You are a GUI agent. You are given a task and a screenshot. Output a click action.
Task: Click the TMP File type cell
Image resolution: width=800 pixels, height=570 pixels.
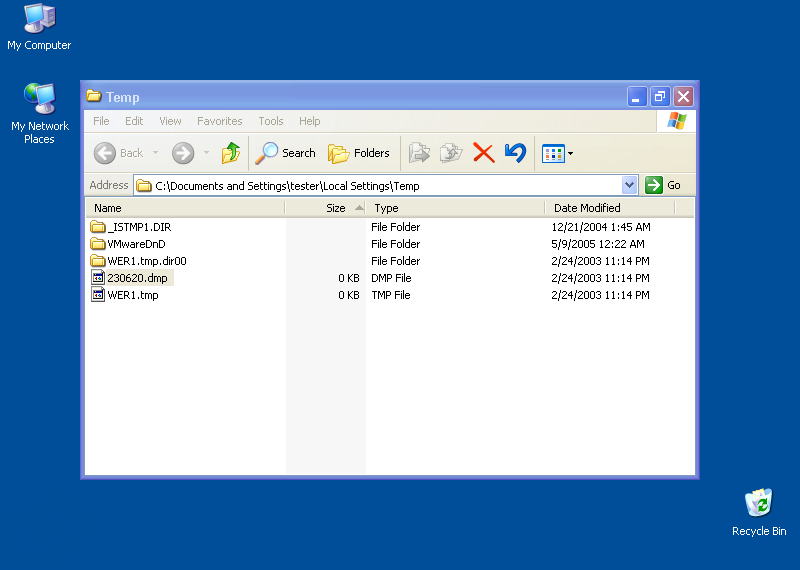tap(390, 295)
